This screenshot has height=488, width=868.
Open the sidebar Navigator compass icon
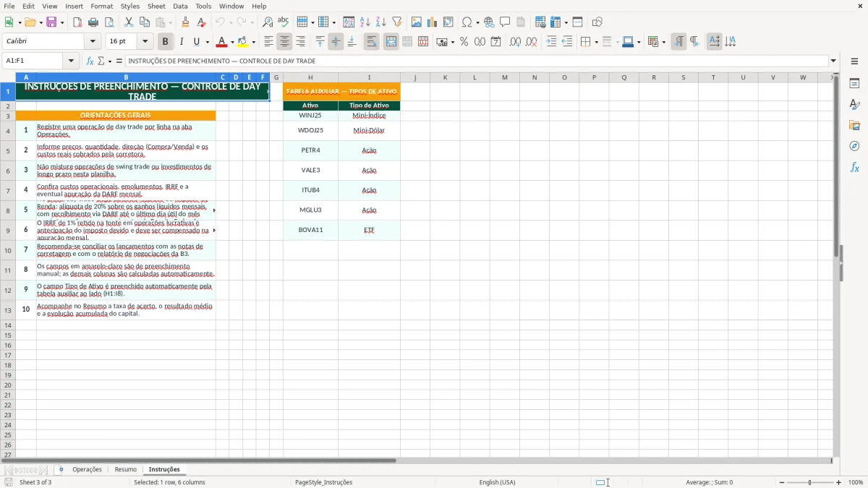click(x=854, y=146)
